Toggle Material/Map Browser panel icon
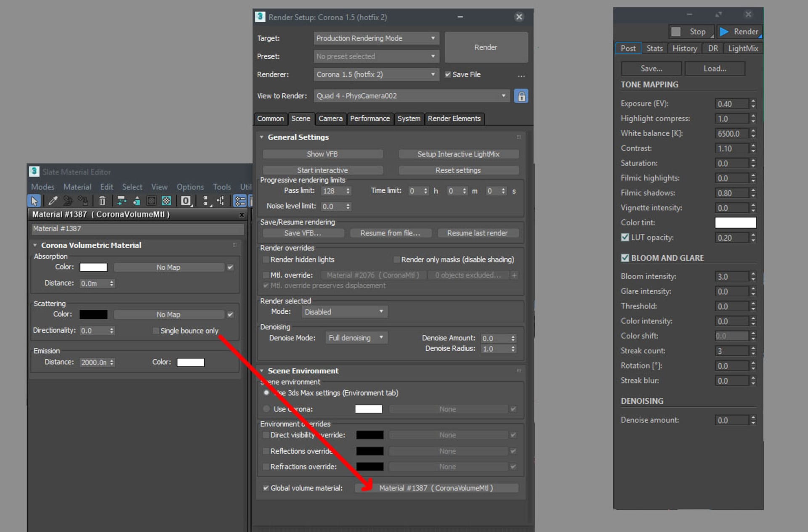Viewport: 808px width, 532px height. (x=240, y=201)
